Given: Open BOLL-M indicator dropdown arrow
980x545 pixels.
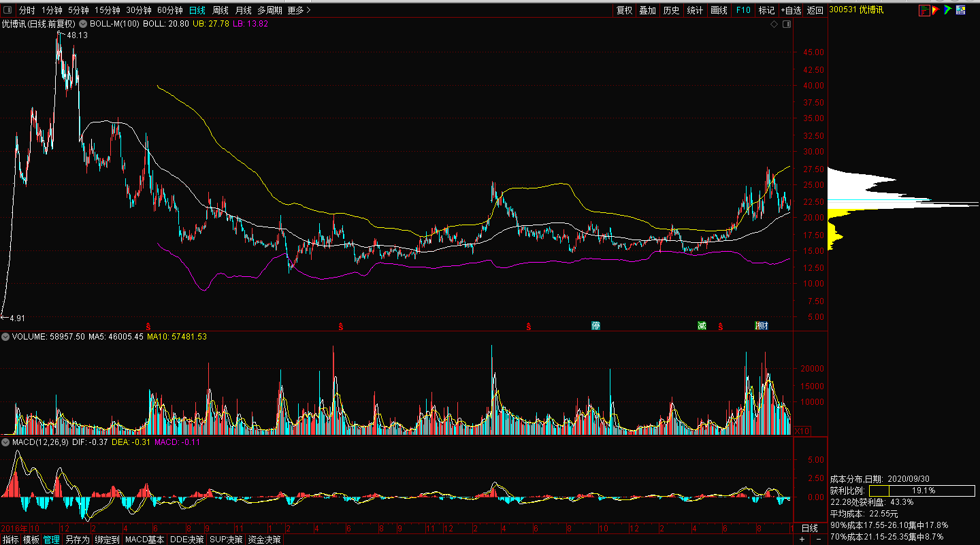Looking at the screenshot, I should [83, 24].
